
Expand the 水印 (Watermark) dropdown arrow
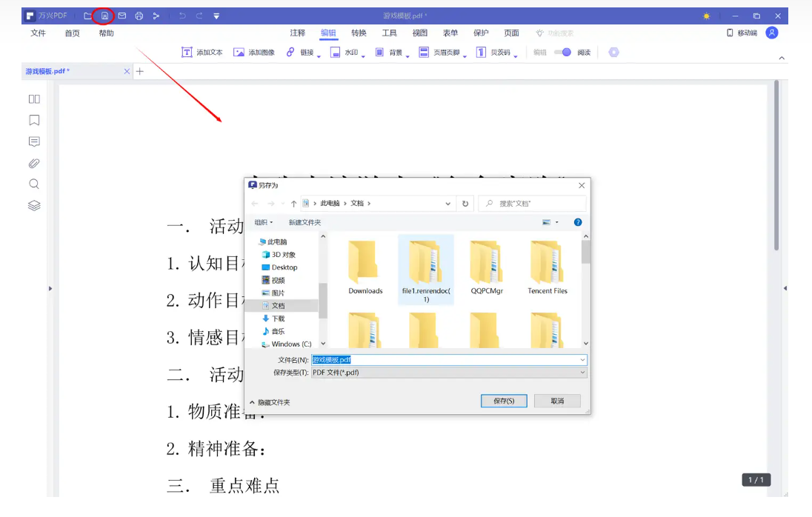pos(362,55)
